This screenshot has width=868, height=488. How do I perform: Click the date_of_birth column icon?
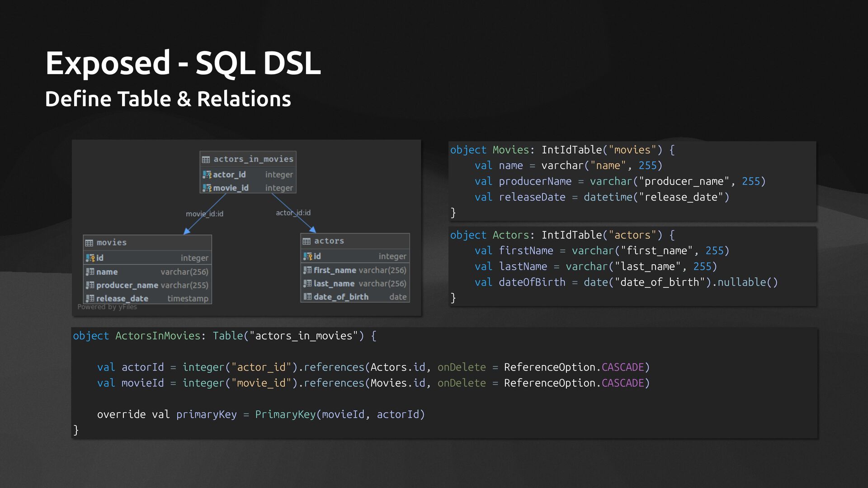pyautogui.click(x=307, y=297)
